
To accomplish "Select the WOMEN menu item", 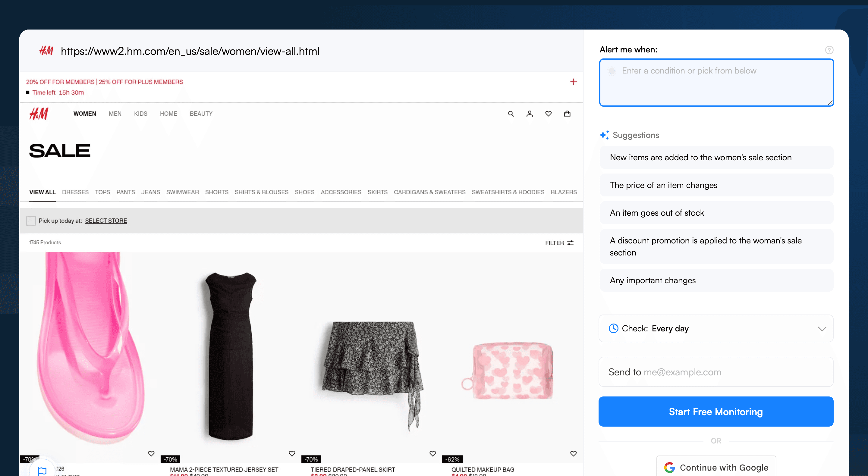I will point(85,114).
